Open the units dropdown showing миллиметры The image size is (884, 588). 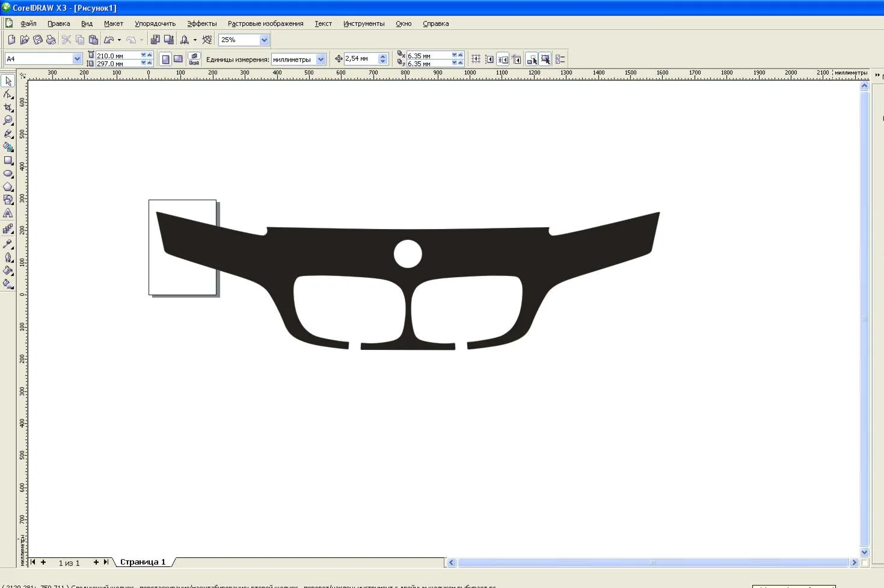click(x=321, y=59)
